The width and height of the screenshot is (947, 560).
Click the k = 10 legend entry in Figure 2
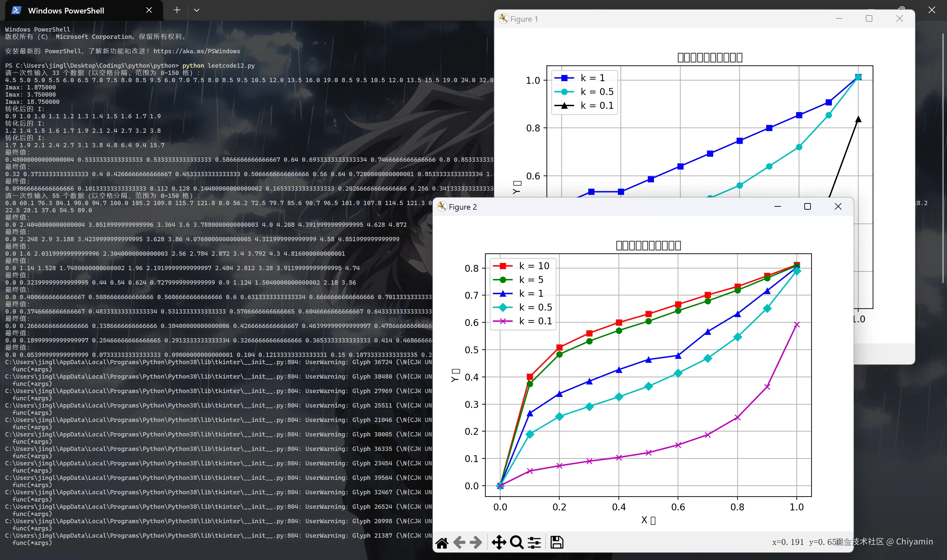click(x=534, y=266)
